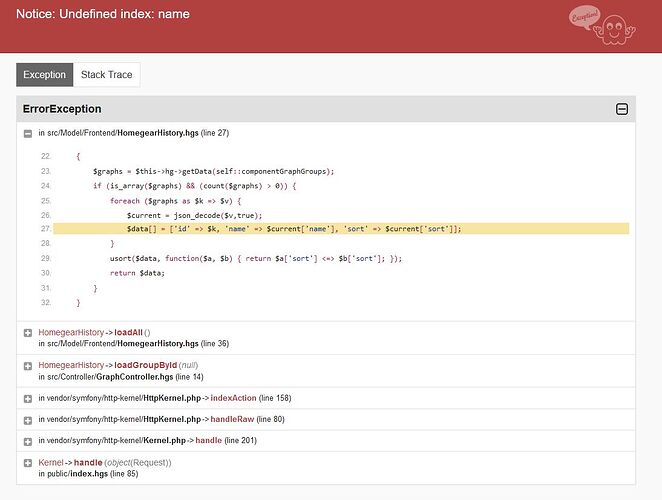662x500 pixels.
Task: Expand the HomegearHistory loadAll trace entry
Action: pyautogui.click(x=28, y=332)
